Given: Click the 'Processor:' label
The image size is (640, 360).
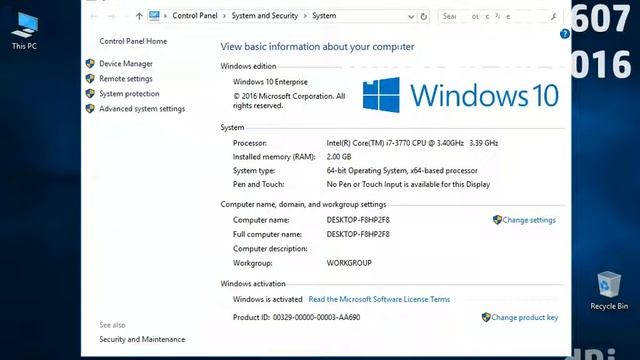Looking at the screenshot, I should pyautogui.click(x=250, y=143).
